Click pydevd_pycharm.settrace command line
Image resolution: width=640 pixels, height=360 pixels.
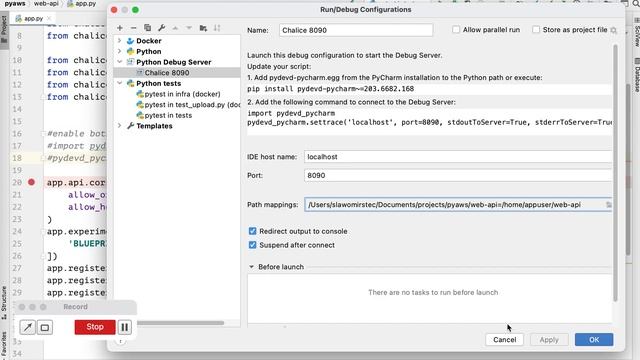coord(429,122)
